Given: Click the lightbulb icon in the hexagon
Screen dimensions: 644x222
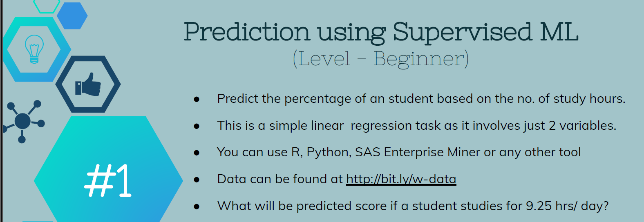Looking at the screenshot, I should tap(34, 49).
